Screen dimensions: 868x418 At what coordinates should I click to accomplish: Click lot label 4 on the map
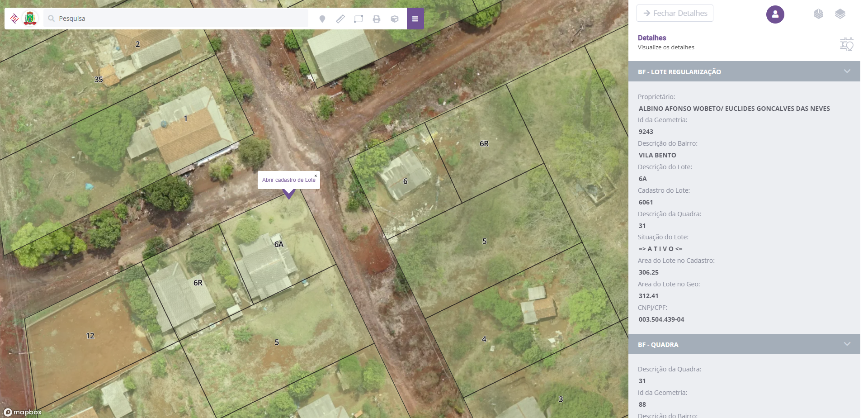tap(484, 339)
